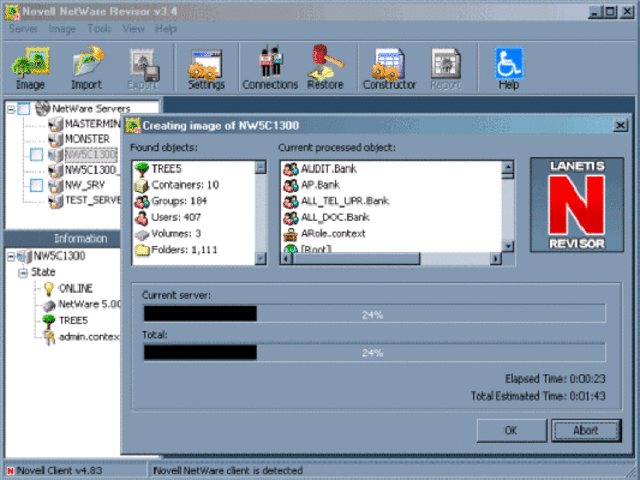Select AP.Bank in processed objects

[320, 185]
